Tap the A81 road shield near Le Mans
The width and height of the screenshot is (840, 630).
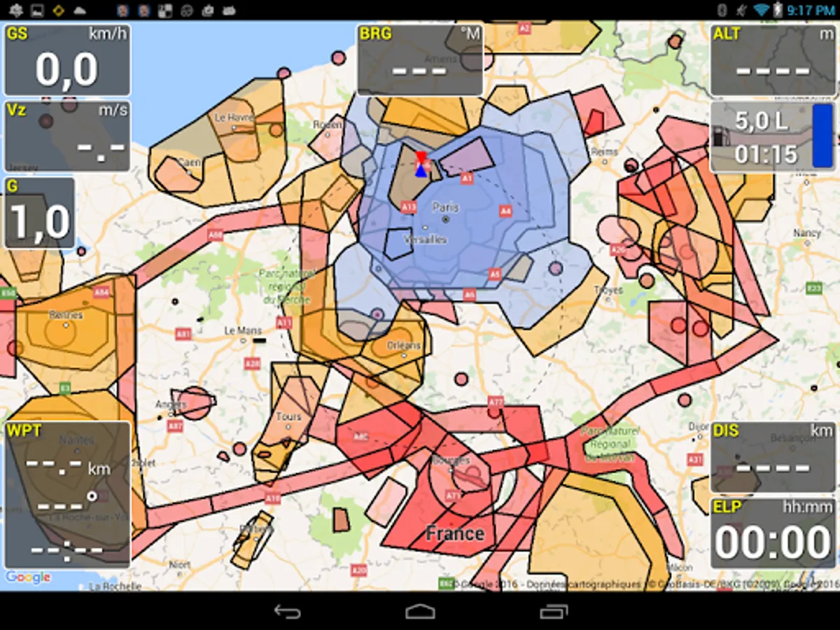pyautogui.click(x=183, y=335)
